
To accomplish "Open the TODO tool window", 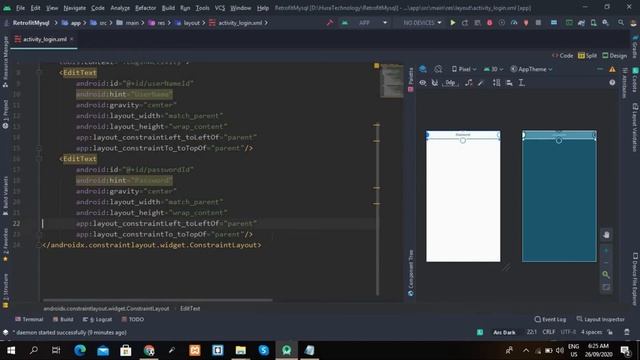I will pos(133,320).
